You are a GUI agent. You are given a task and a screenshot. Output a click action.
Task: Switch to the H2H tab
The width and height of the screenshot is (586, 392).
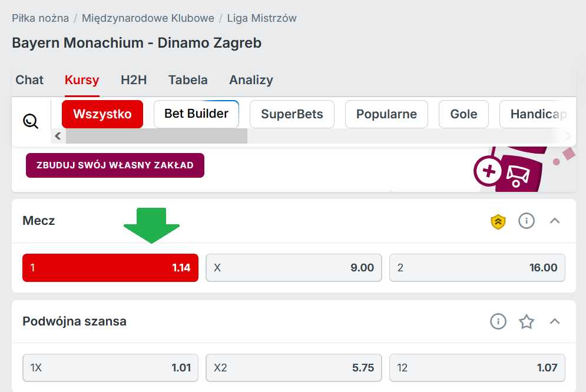point(134,80)
